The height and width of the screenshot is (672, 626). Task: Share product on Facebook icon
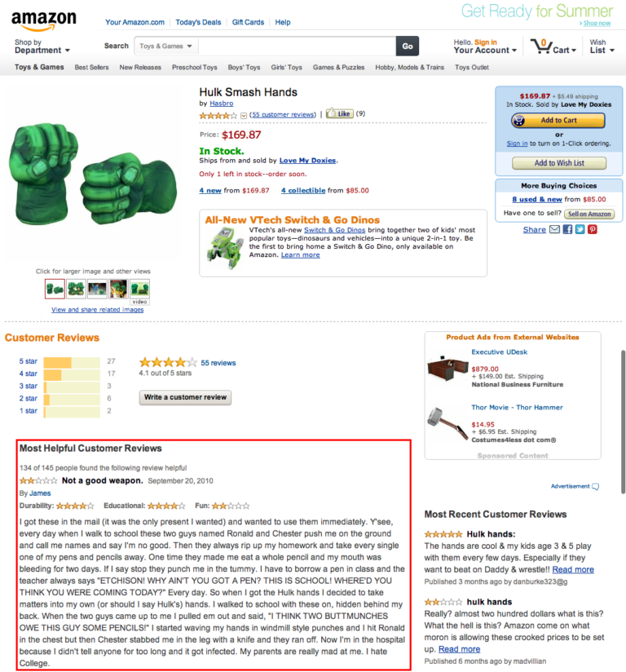(568, 230)
